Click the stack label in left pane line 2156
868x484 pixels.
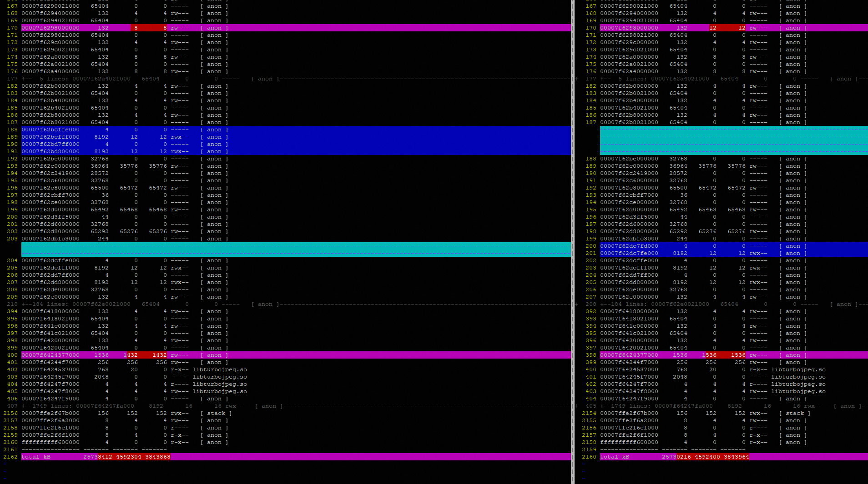pyautogui.click(x=216, y=413)
